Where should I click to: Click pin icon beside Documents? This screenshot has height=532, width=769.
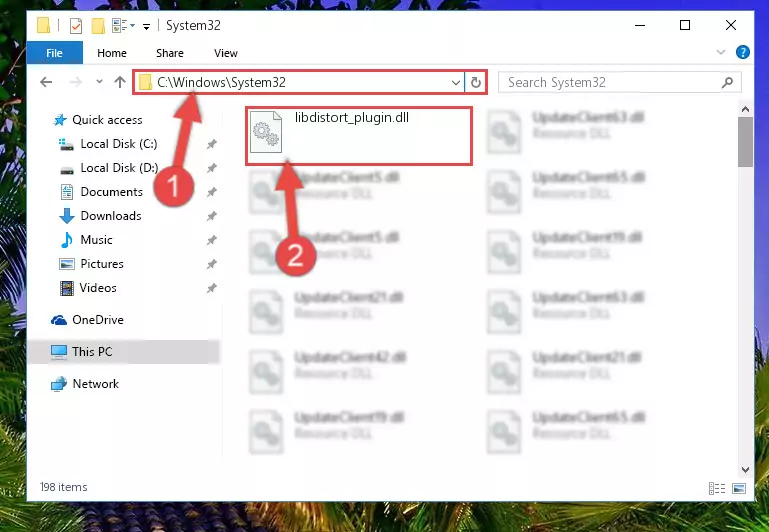pos(211,192)
